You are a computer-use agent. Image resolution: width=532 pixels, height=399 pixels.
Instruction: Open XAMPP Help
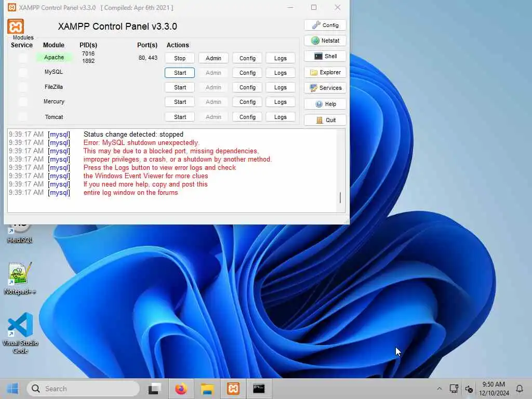(325, 104)
